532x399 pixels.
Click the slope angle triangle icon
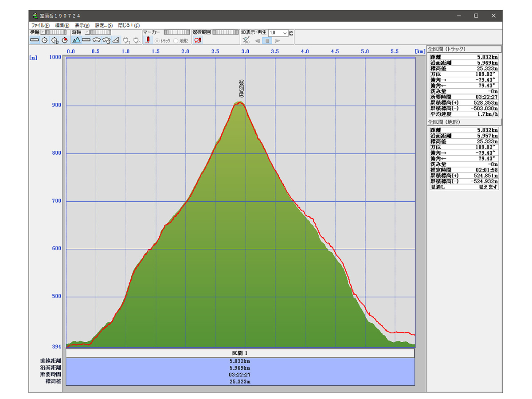[116, 40]
